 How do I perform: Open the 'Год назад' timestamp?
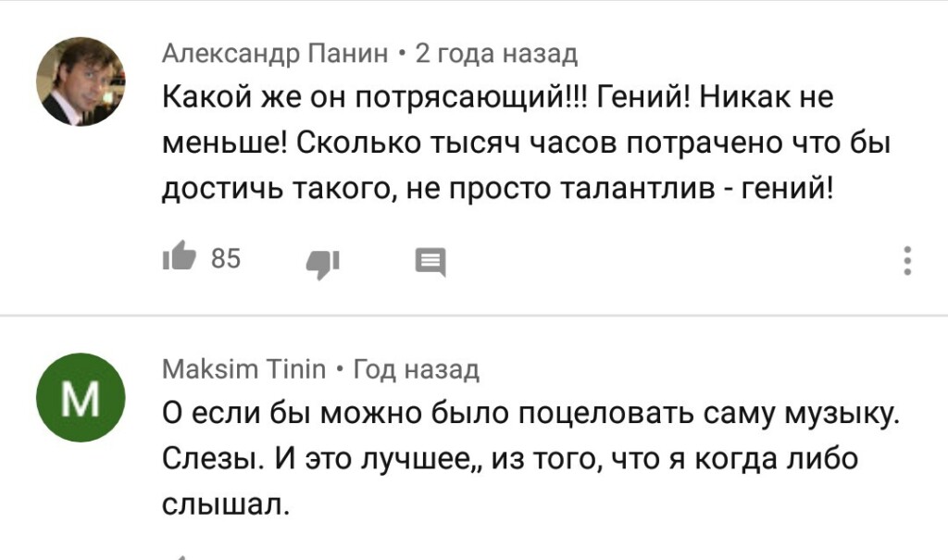(417, 370)
